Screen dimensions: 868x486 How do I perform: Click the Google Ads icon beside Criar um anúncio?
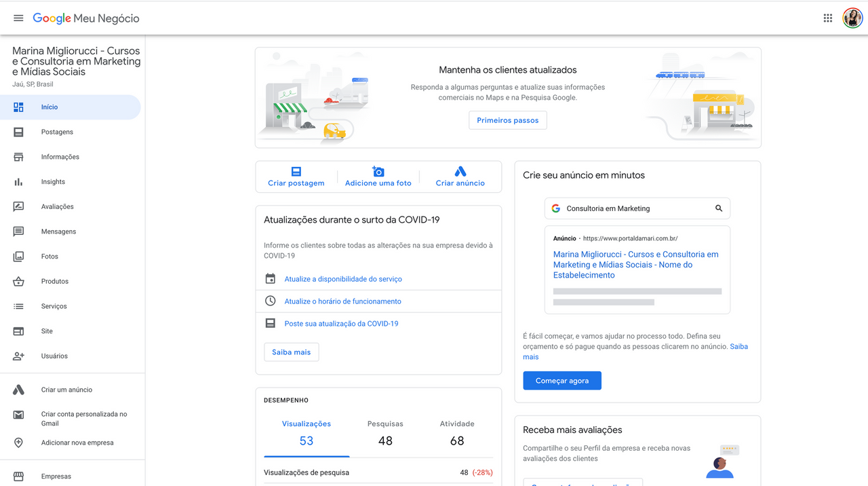coord(18,390)
